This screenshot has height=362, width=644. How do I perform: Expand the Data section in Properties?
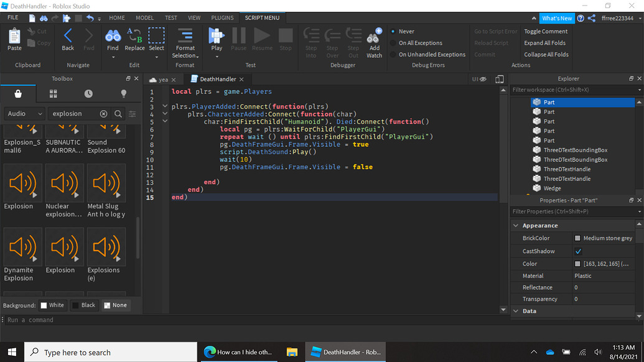tap(516, 310)
